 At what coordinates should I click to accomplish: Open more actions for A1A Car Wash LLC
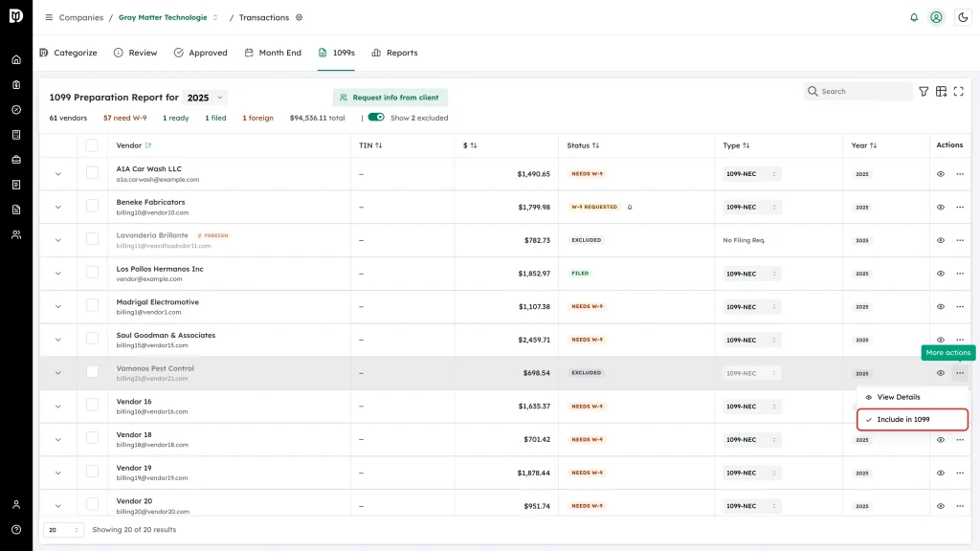pyautogui.click(x=960, y=174)
